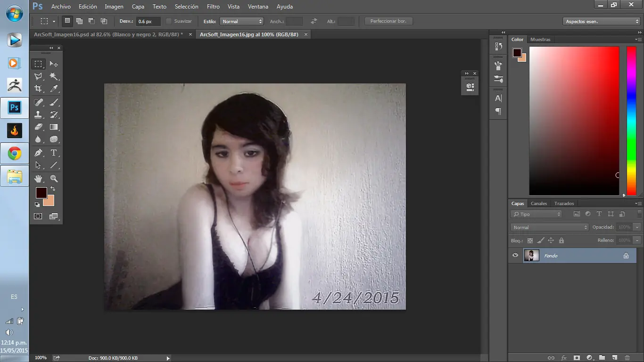Enable the Suavizar checkbox
This screenshot has width=644, height=362.
pos(169,21)
